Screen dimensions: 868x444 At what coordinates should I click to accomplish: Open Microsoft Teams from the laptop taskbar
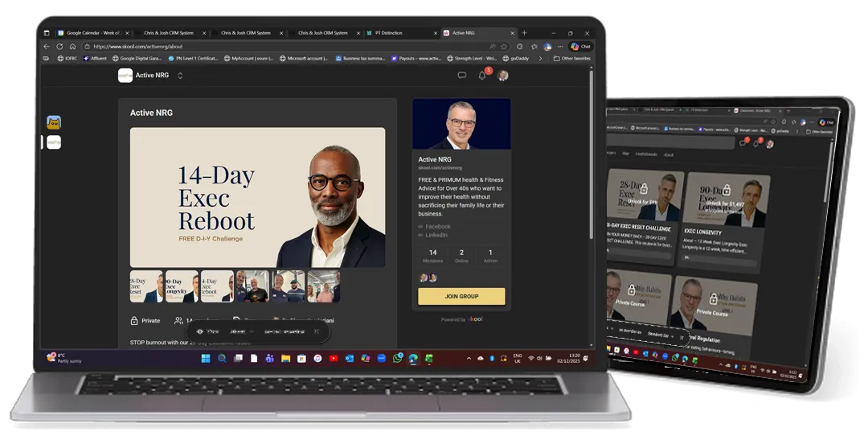tap(269, 359)
